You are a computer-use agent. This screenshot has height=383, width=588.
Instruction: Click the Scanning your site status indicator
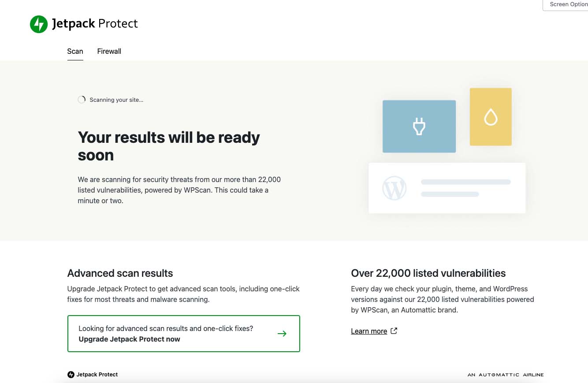tap(110, 100)
